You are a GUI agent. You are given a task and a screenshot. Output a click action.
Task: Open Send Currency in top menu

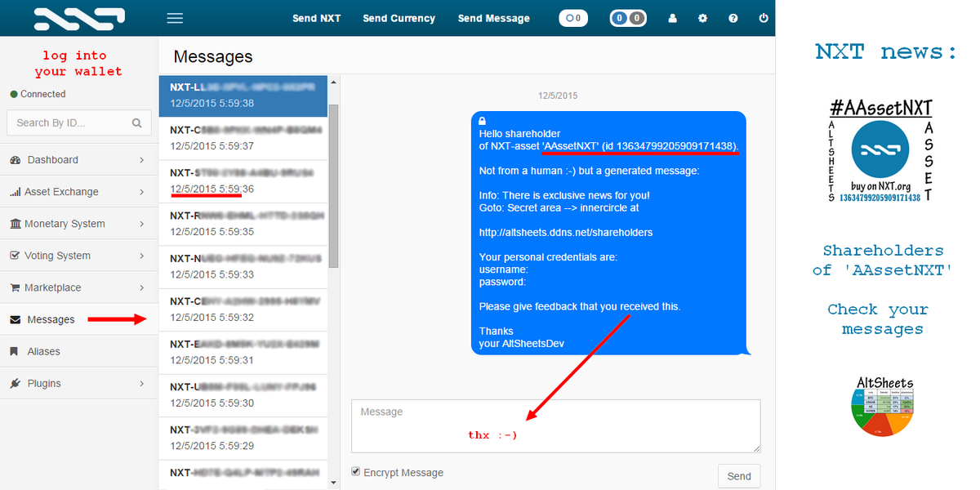pyautogui.click(x=399, y=18)
